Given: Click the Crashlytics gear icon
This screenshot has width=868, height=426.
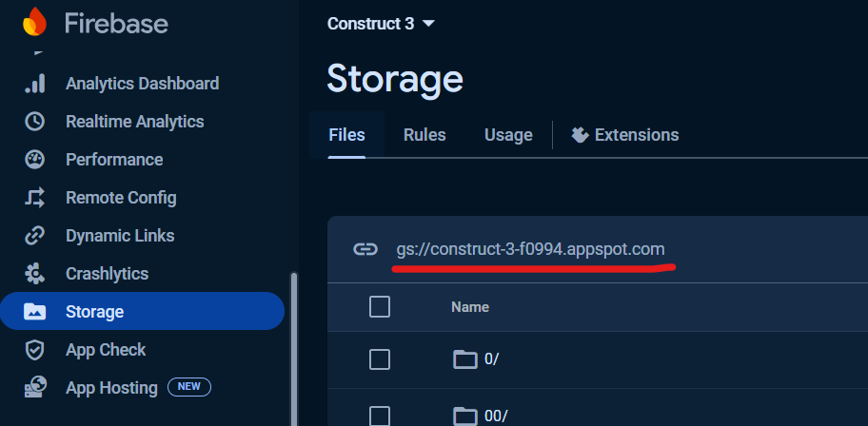Looking at the screenshot, I should point(34,274).
